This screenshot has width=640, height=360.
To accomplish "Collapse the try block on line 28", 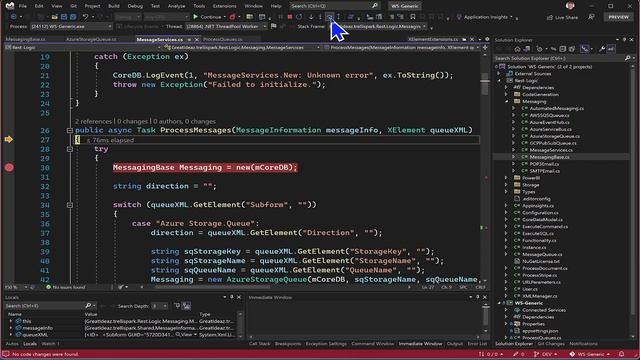I will tap(70, 149).
